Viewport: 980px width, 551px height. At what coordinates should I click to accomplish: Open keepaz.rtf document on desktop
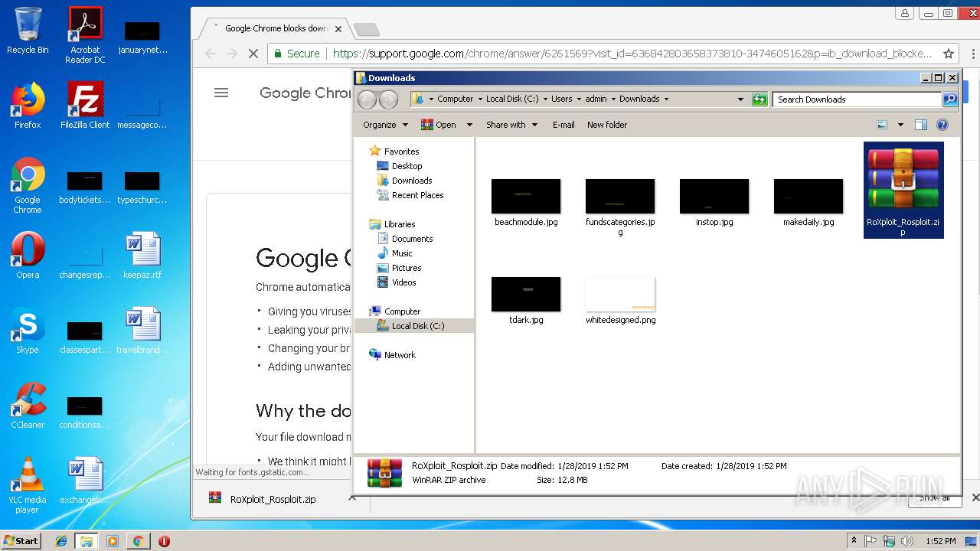[142, 256]
